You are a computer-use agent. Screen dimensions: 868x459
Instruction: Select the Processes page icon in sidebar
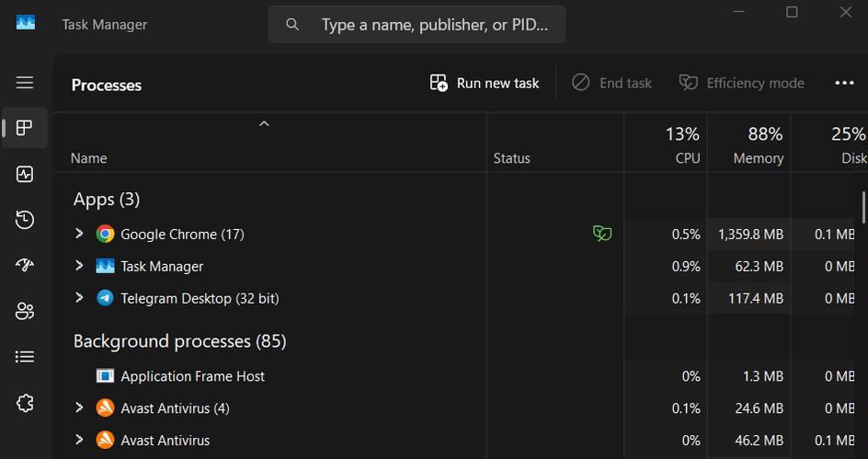[x=24, y=128]
